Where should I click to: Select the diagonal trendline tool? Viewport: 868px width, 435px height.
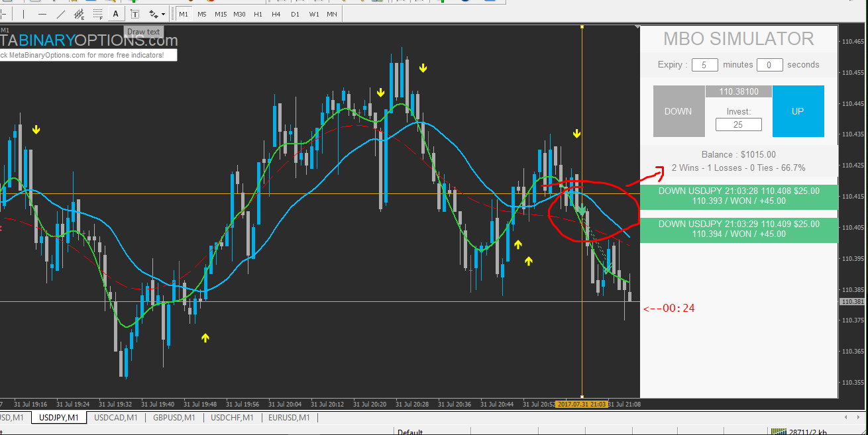61,14
